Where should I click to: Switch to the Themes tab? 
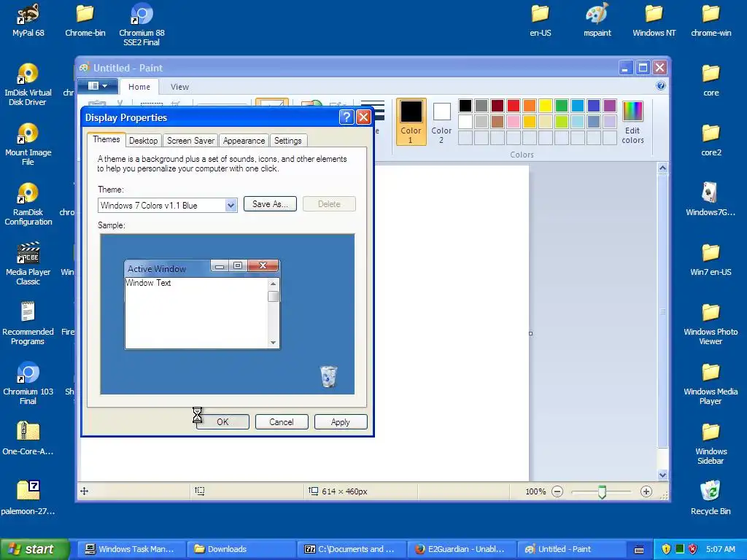coord(107,139)
